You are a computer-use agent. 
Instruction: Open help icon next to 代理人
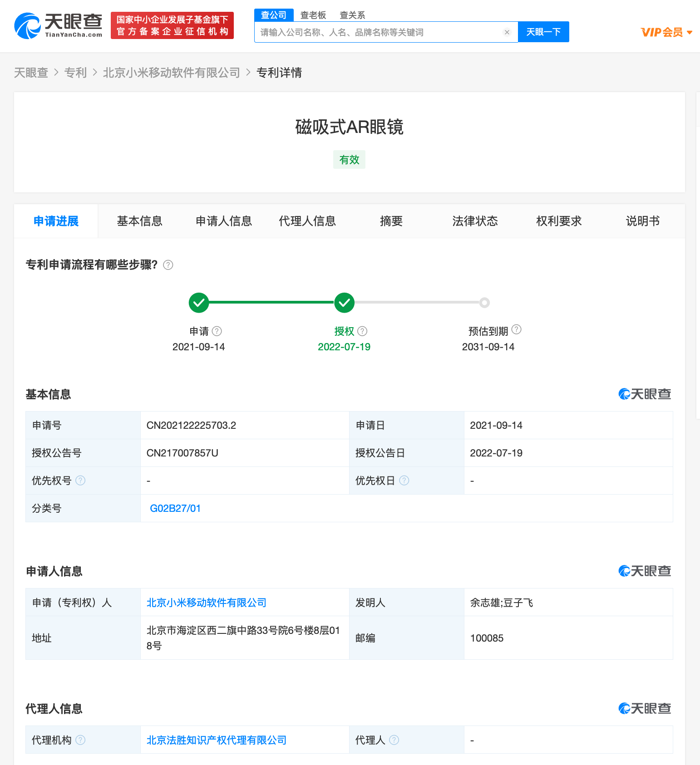[394, 740]
